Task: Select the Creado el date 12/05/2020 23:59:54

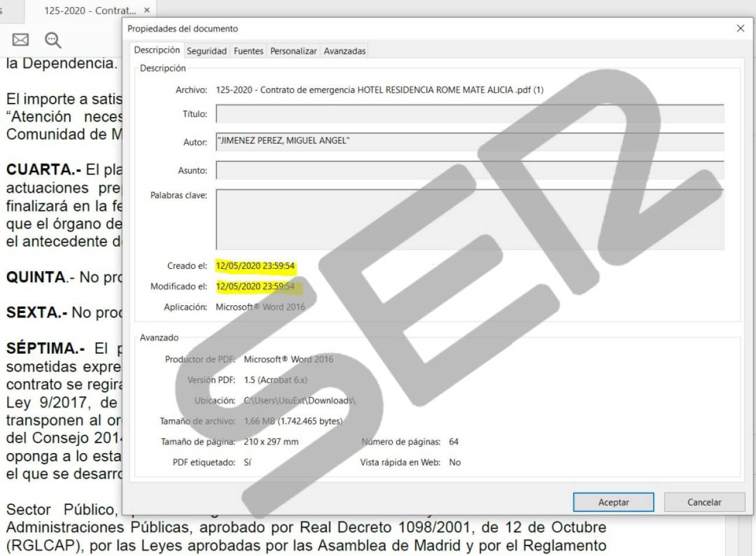Action: click(255, 266)
